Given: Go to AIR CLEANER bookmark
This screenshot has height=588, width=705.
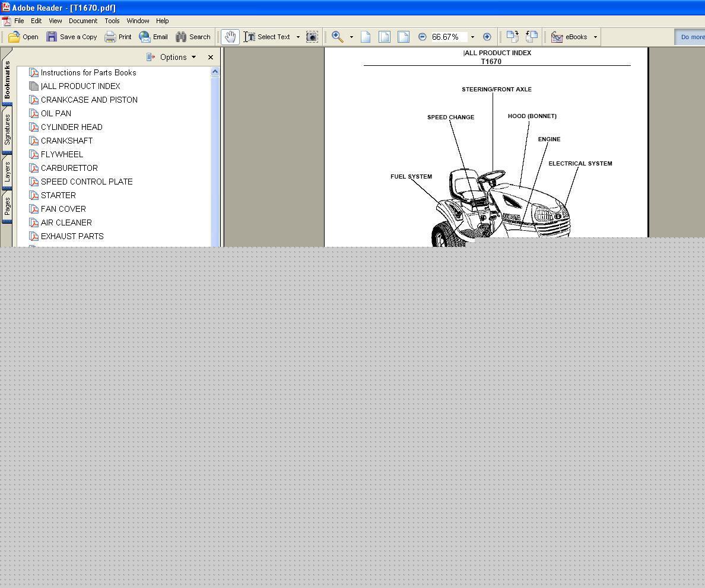Looking at the screenshot, I should tap(66, 223).
